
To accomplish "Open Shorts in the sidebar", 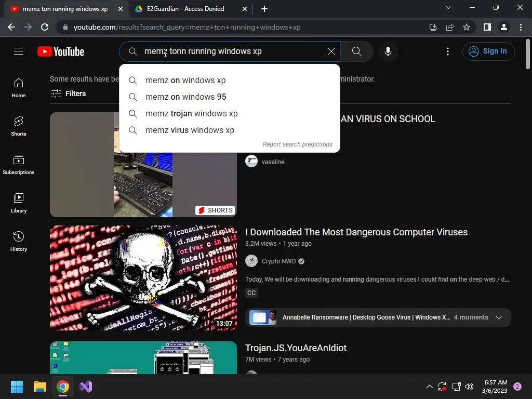I will [19, 126].
